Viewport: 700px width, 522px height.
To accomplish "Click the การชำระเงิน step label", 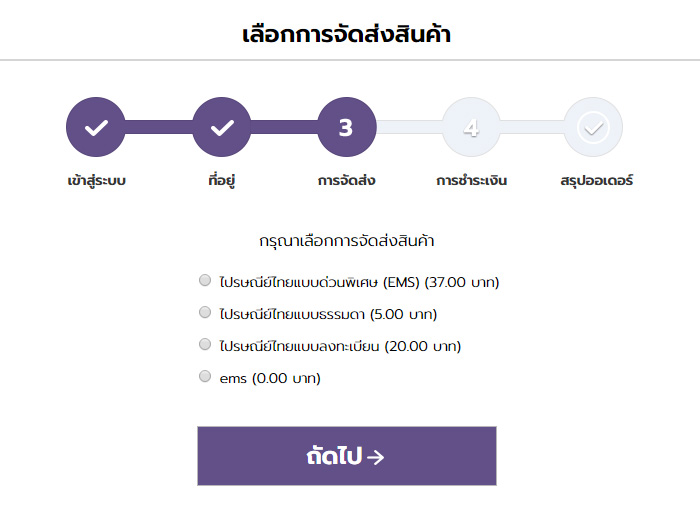I will click(471, 181).
